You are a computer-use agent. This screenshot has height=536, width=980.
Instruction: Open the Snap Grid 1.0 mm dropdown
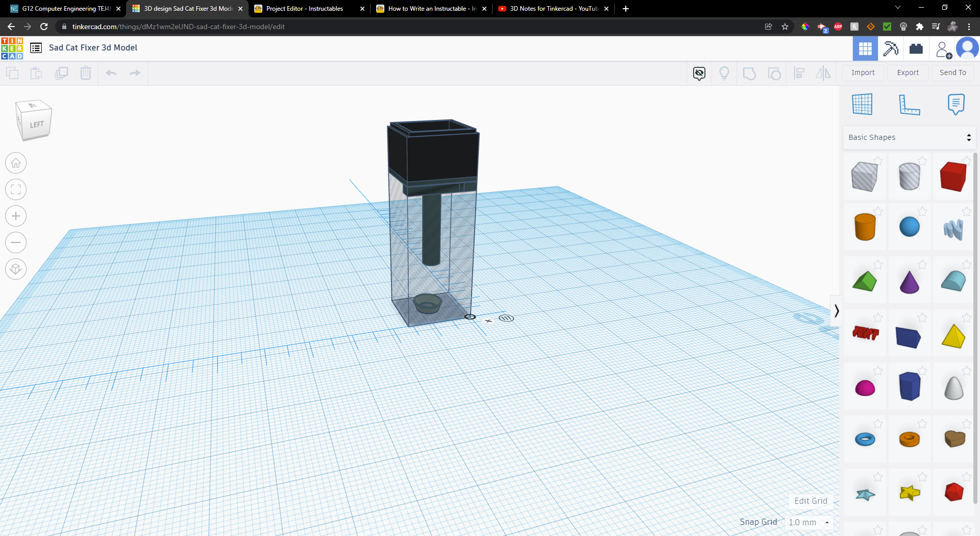coord(808,522)
